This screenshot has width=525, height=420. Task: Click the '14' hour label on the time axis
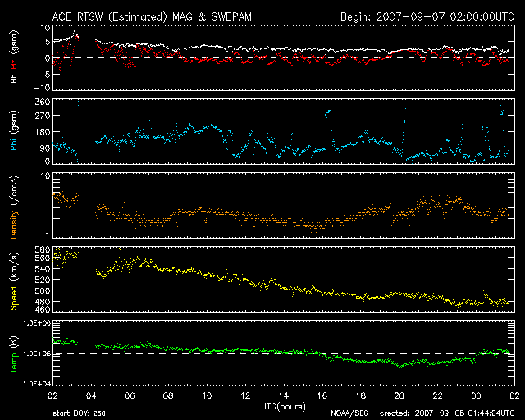284,395
